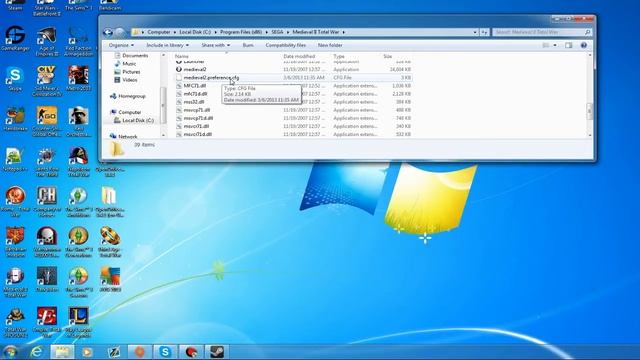This screenshot has width=640, height=360.
Task: Refresh the folder via address bar refresh icon
Action: pyautogui.click(x=484, y=32)
